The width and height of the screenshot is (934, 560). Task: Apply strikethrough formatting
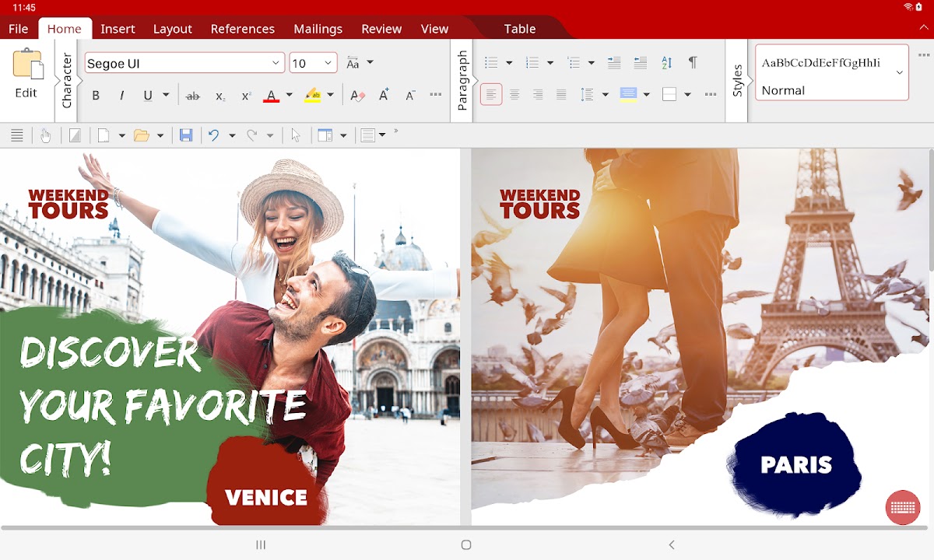coord(193,96)
